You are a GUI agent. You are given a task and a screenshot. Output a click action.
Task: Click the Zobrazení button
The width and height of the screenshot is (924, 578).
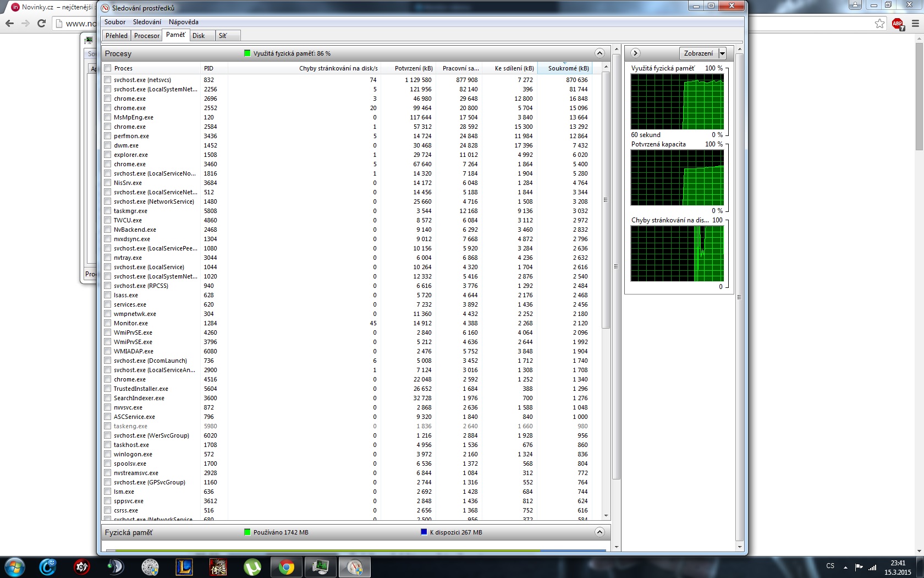tap(698, 53)
